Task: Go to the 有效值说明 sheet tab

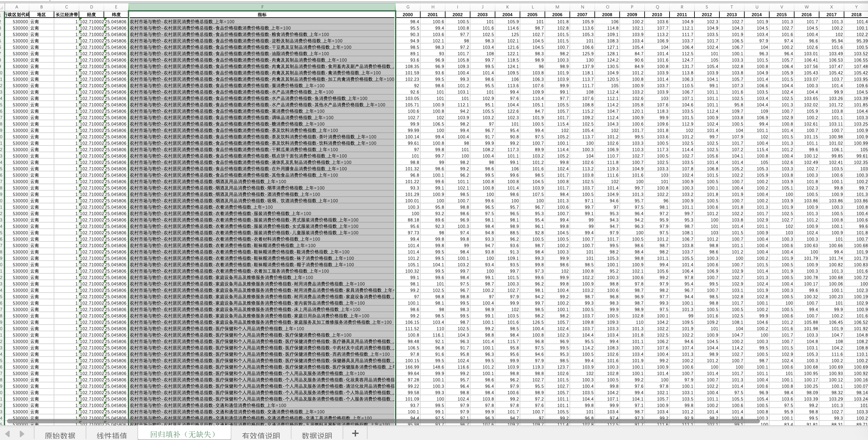Action: click(x=261, y=435)
